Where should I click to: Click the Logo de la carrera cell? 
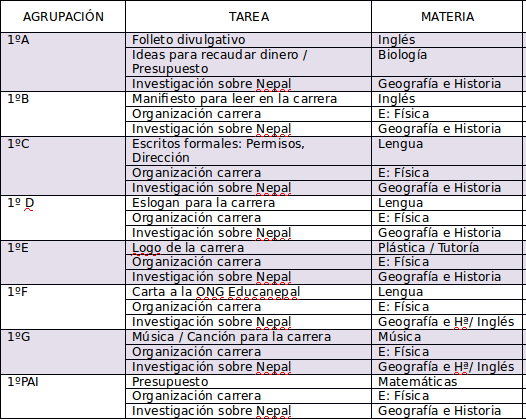pos(249,248)
